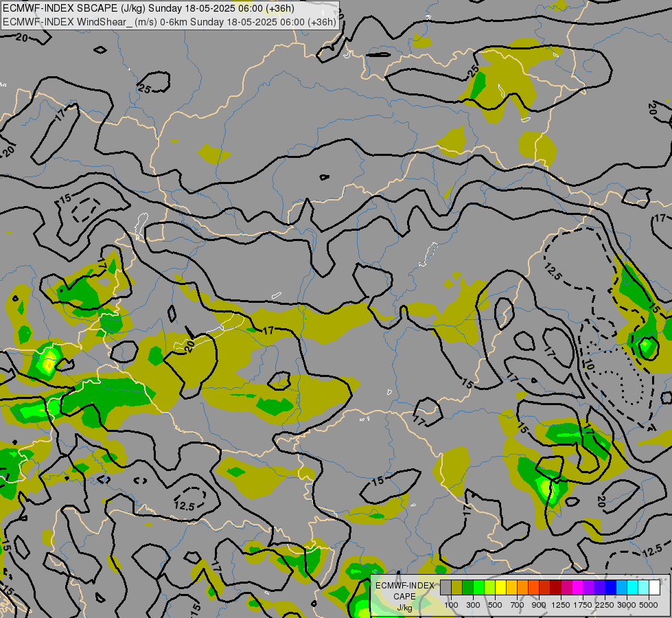
Task: Select the pale cyan legend swatch
Action: [x=643, y=588]
